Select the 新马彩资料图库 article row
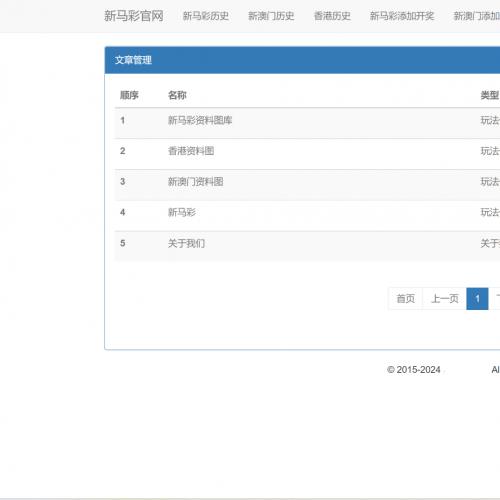Screen dimensions: 500x500 coord(307,123)
